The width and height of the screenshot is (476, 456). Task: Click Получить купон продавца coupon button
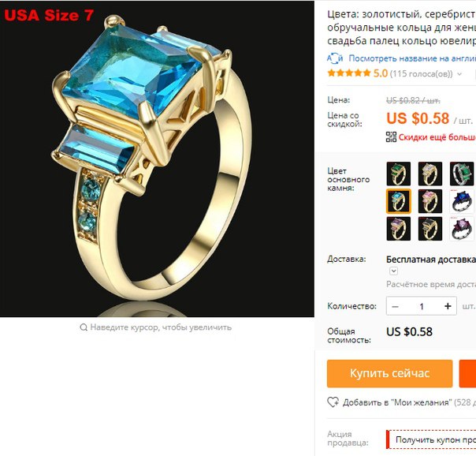tap(431, 439)
